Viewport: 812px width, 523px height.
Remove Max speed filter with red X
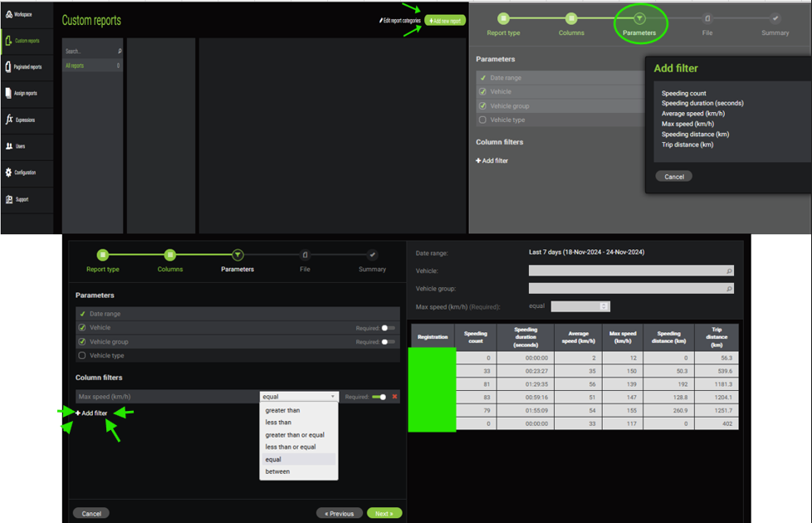pyautogui.click(x=394, y=397)
